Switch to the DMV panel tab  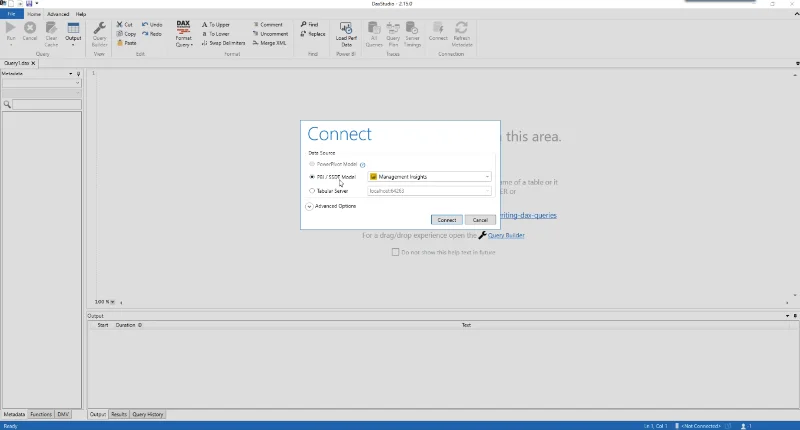pyautogui.click(x=63, y=414)
